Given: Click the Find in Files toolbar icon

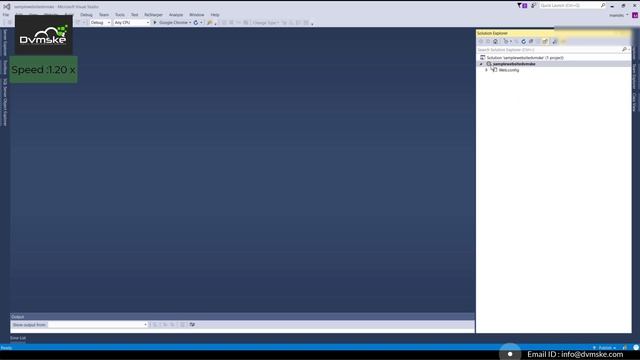Looking at the screenshot, I should click(x=209, y=22).
